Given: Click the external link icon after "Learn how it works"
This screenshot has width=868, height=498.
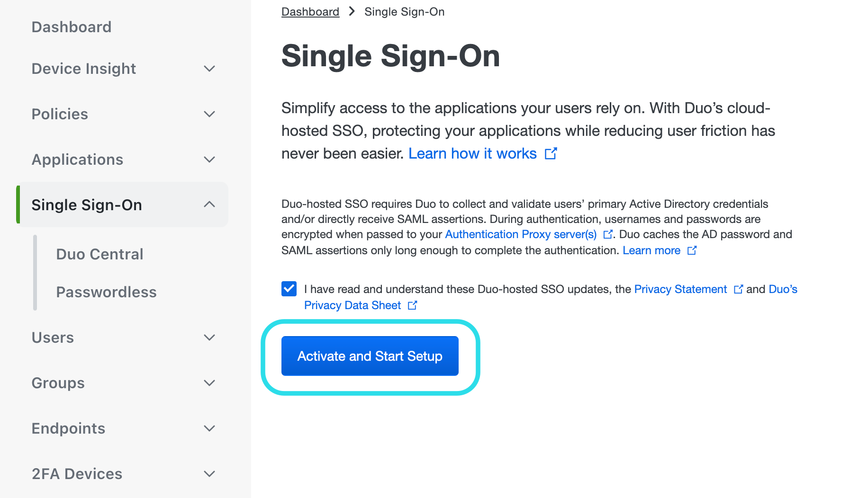Looking at the screenshot, I should [551, 153].
